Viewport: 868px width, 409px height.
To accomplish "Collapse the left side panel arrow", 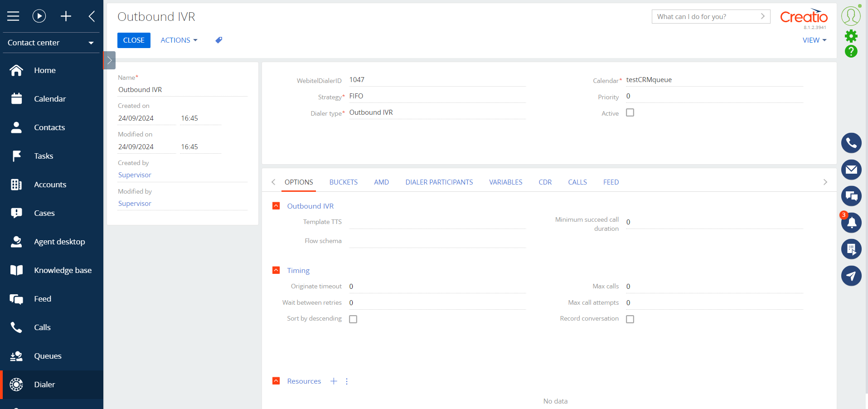I will (x=92, y=16).
